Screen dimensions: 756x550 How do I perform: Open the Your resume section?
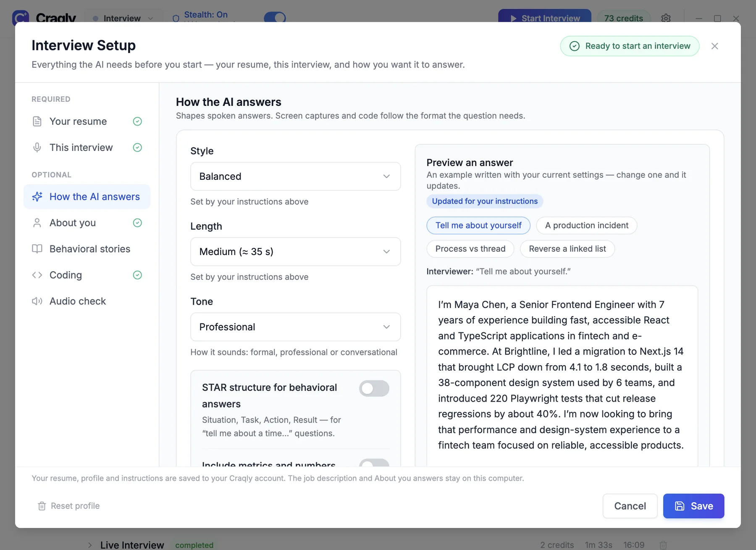pyautogui.click(x=87, y=121)
